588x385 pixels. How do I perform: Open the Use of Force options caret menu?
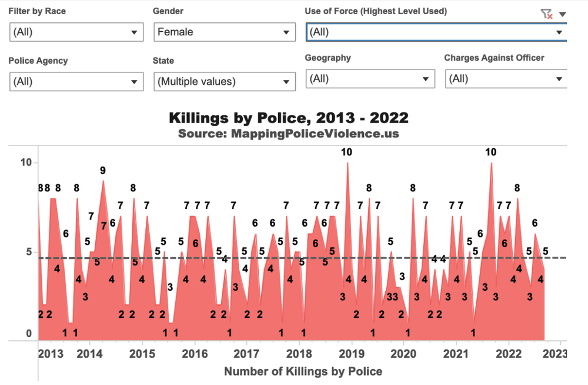562,14
